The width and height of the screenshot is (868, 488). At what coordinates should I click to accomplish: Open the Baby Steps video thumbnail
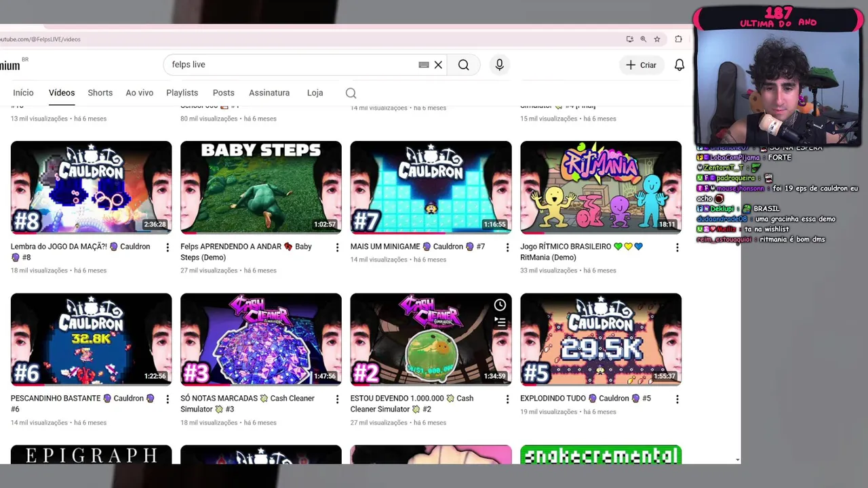pyautogui.click(x=261, y=187)
